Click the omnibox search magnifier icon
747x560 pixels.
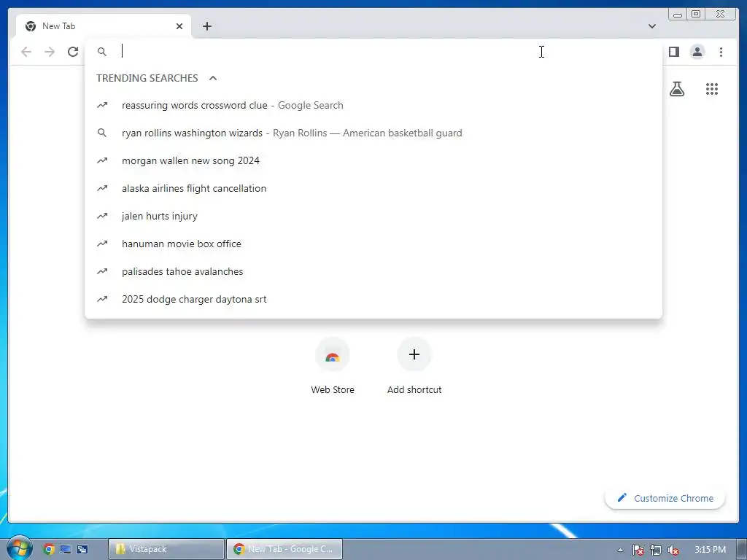click(102, 52)
